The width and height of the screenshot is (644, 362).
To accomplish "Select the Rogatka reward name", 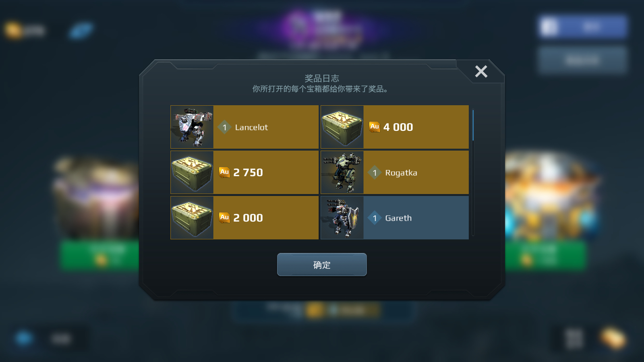I will [x=401, y=173].
